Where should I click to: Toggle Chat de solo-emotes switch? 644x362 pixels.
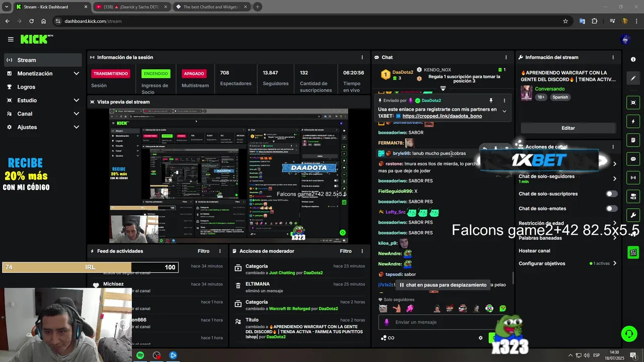(611, 209)
